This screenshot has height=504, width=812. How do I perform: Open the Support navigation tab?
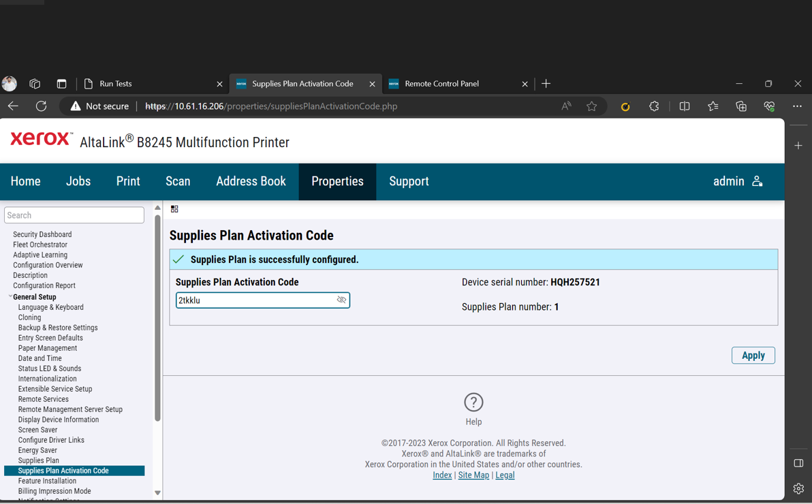click(x=409, y=181)
